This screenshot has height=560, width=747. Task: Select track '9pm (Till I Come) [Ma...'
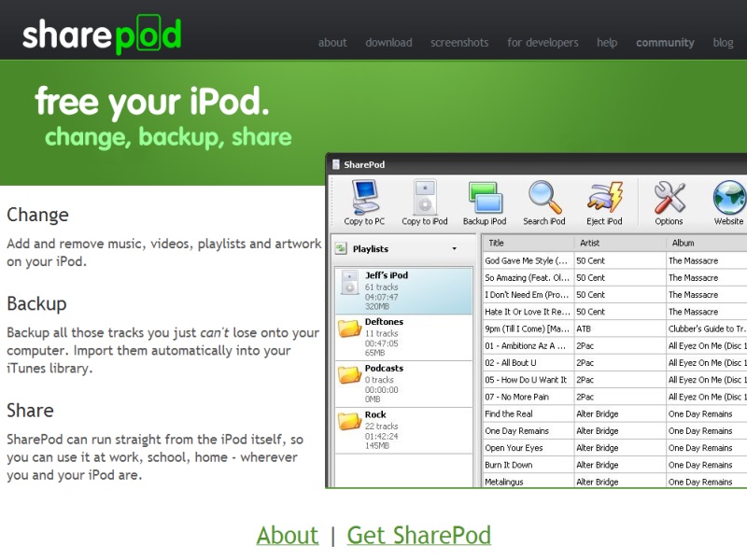click(x=527, y=329)
